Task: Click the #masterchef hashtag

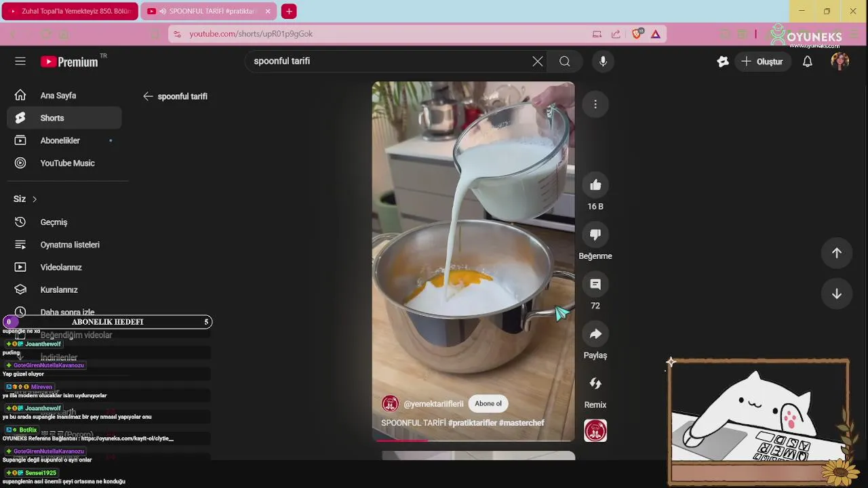Action: [x=521, y=423]
